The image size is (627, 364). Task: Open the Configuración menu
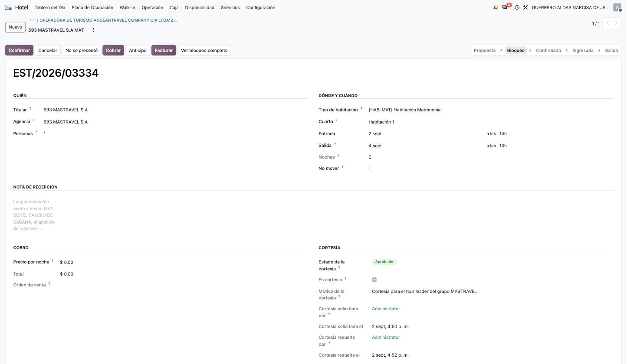pos(261,7)
